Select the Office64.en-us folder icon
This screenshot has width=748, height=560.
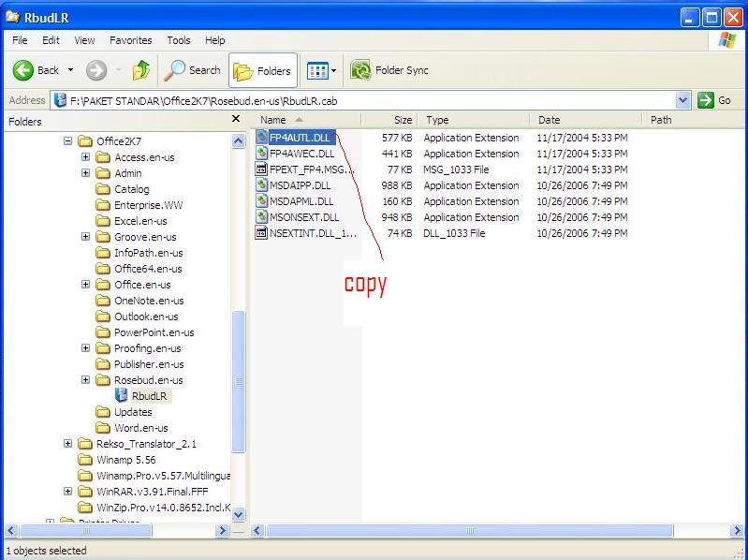click(x=103, y=269)
